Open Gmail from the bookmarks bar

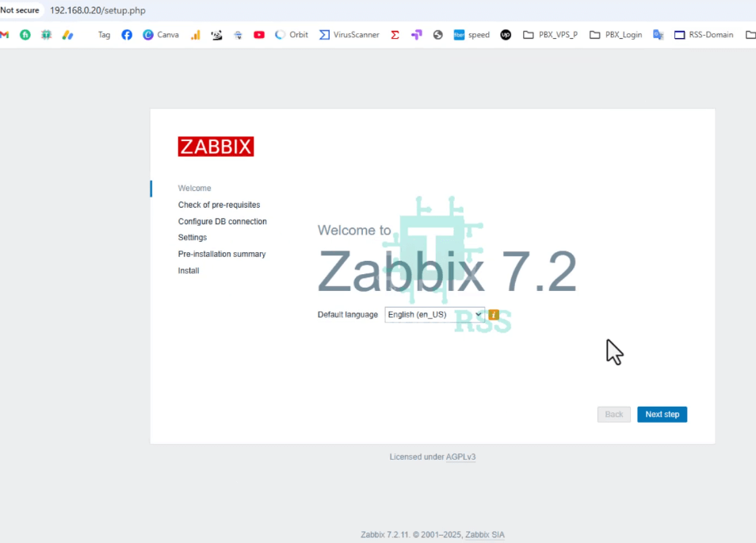(x=4, y=34)
